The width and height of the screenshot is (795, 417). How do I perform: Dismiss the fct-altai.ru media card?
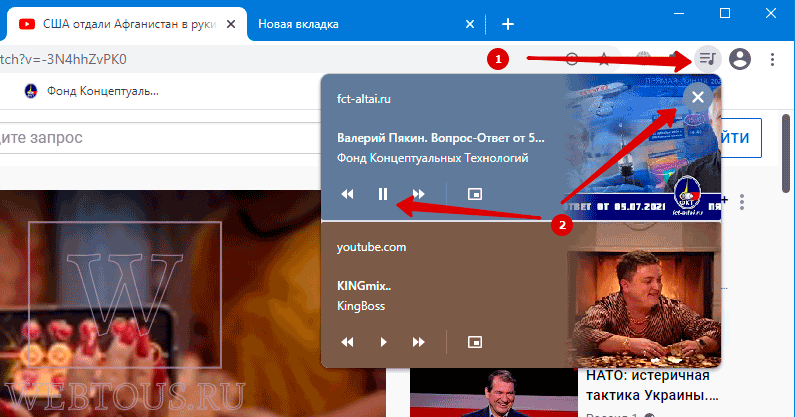(x=698, y=97)
